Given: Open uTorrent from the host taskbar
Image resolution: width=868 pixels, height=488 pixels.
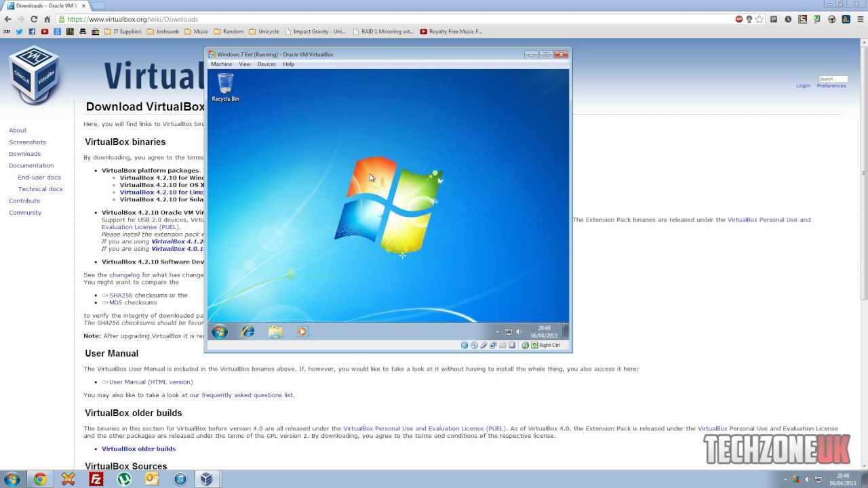Looking at the screenshot, I should [124, 479].
